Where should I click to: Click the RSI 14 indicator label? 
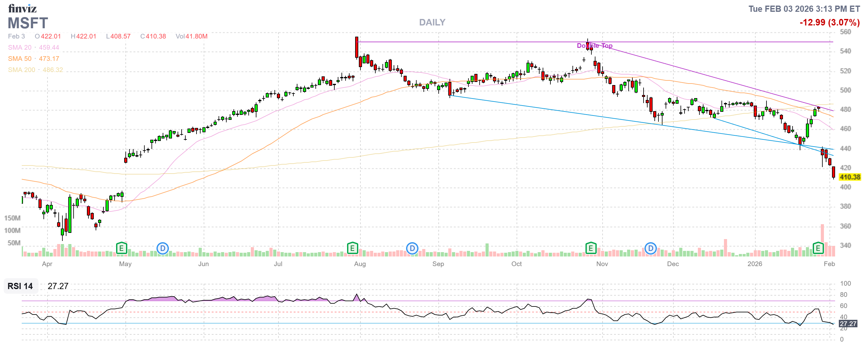tap(20, 286)
